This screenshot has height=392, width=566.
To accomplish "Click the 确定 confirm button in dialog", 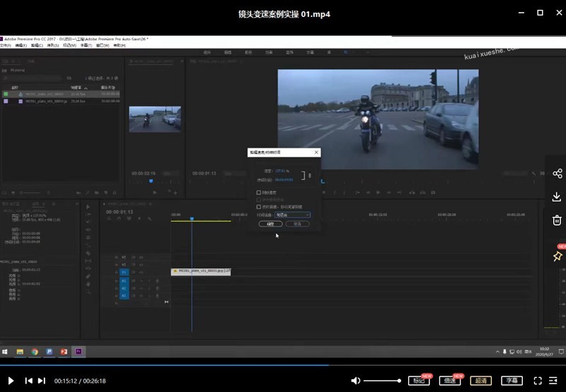I will [x=272, y=224].
